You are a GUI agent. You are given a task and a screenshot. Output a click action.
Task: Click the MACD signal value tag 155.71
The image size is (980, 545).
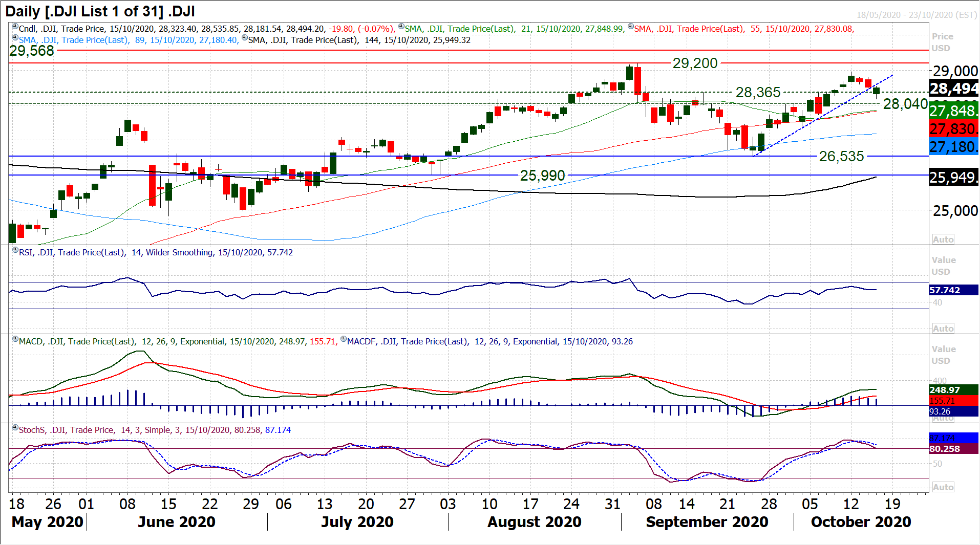(x=954, y=401)
